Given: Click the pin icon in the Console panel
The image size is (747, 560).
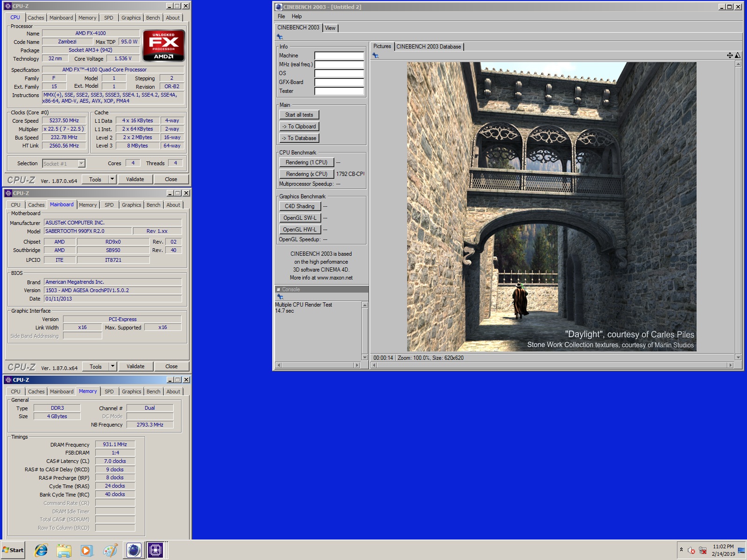Looking at the screenshot, I should tap(280, 297).
